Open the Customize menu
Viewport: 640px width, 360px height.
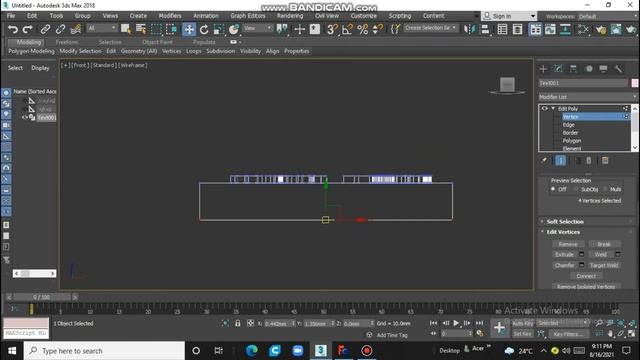(364, 16)
